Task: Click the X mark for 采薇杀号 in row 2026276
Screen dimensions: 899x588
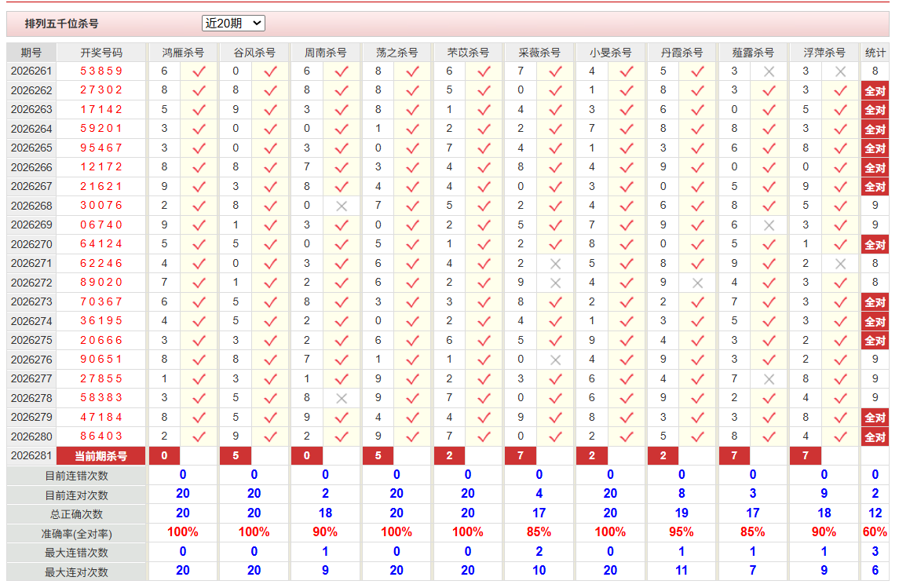Action: click(x=555, y=360)
